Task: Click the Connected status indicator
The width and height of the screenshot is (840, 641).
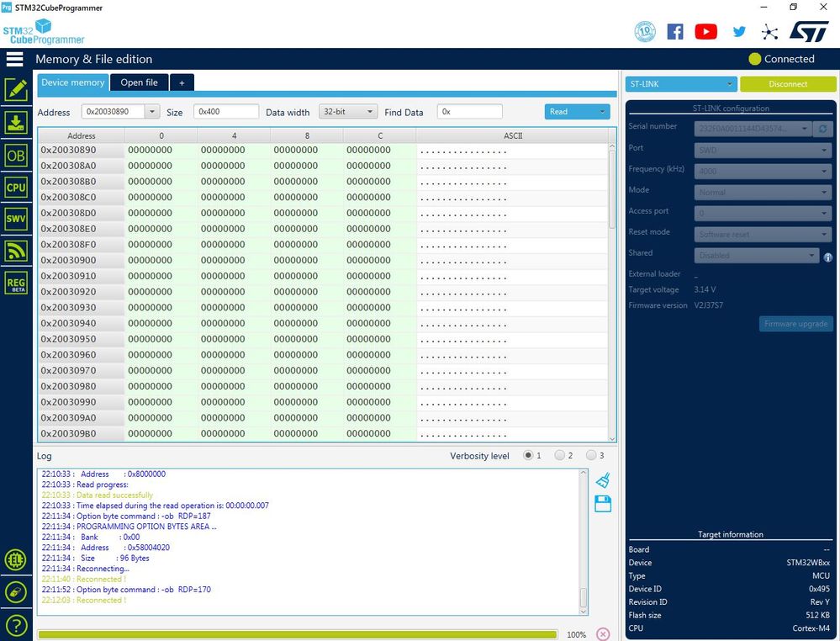Action: click(781, 59)
